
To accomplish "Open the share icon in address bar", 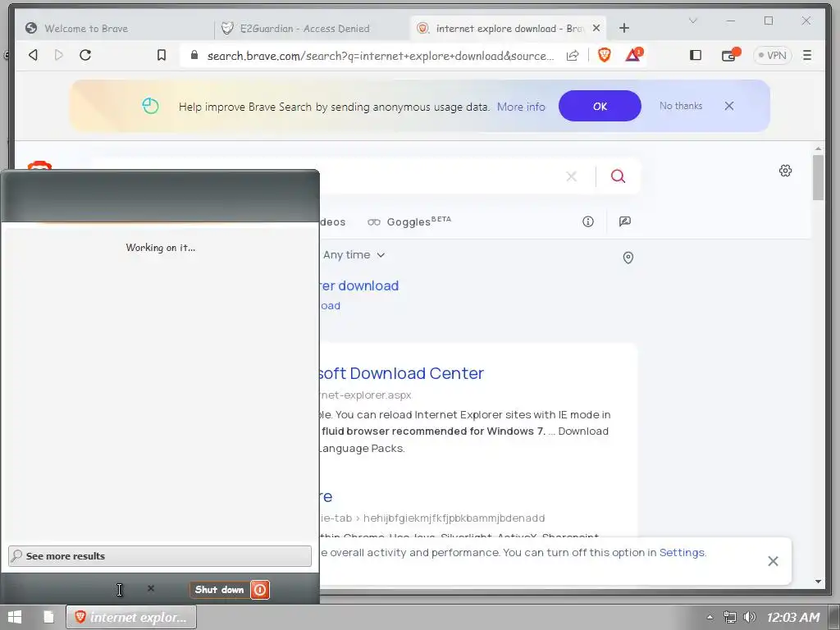I will click(573, 55).
